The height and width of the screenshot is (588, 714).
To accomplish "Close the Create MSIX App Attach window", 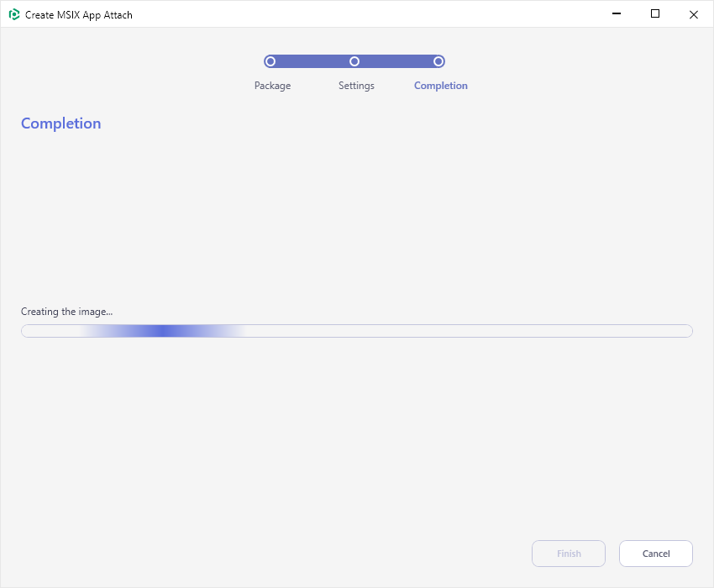I will point(694,14).
